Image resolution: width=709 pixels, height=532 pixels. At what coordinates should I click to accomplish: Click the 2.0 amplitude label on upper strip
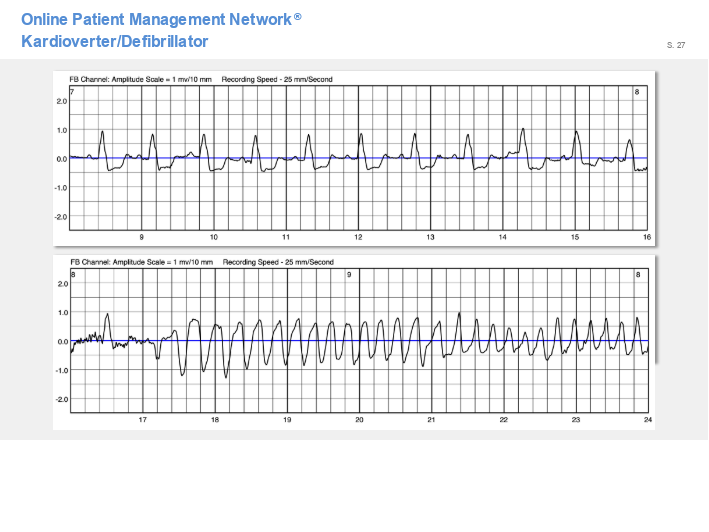(62, 101)
